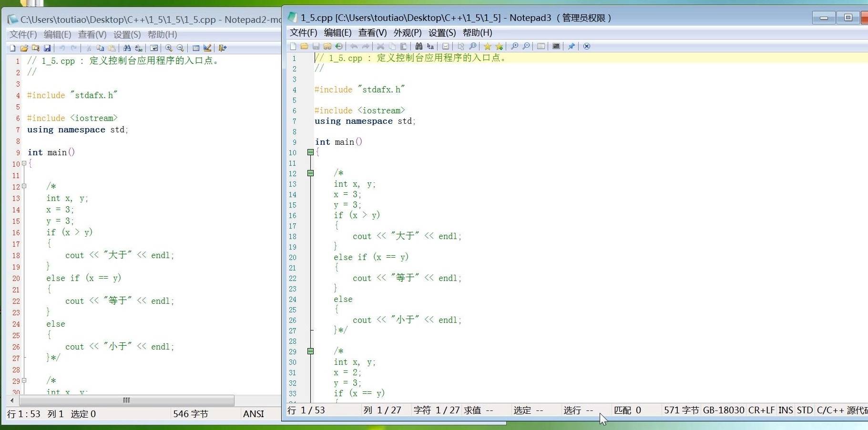Save the file using the disk icon in Notepad2-mod

(x=47, y=48)
